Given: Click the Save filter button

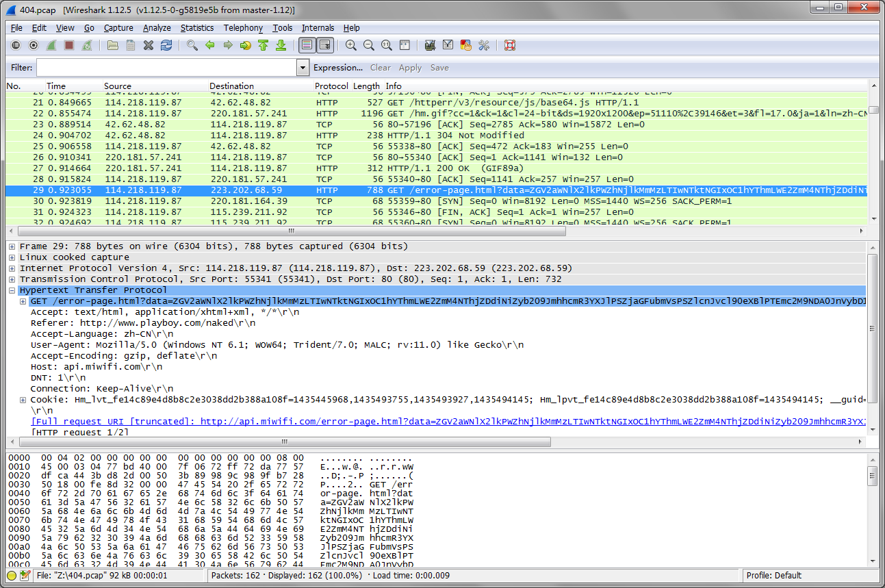Looking at the screenshot, I should (439, 68).
